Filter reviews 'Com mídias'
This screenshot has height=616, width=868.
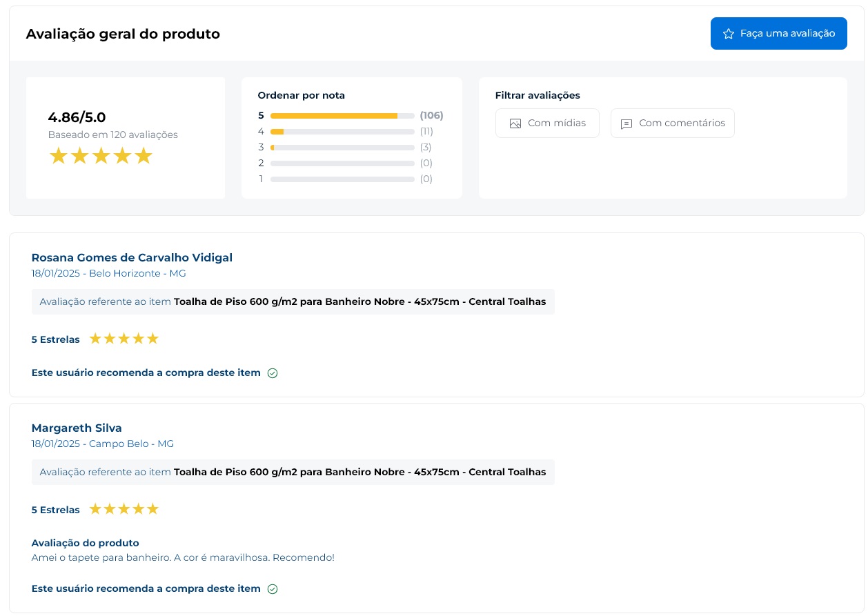[547, 123]
